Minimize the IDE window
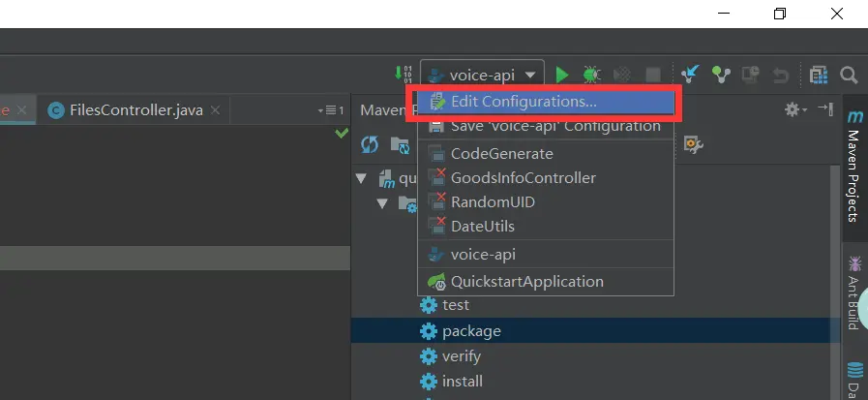This screenshot has height=400, width=868. tap(724, 14)
